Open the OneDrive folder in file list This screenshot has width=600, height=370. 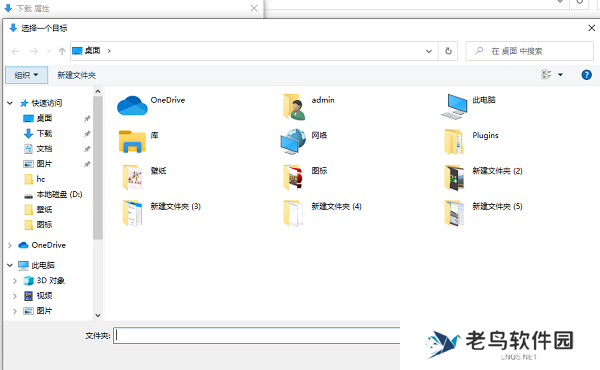click(x=151, y=105)
